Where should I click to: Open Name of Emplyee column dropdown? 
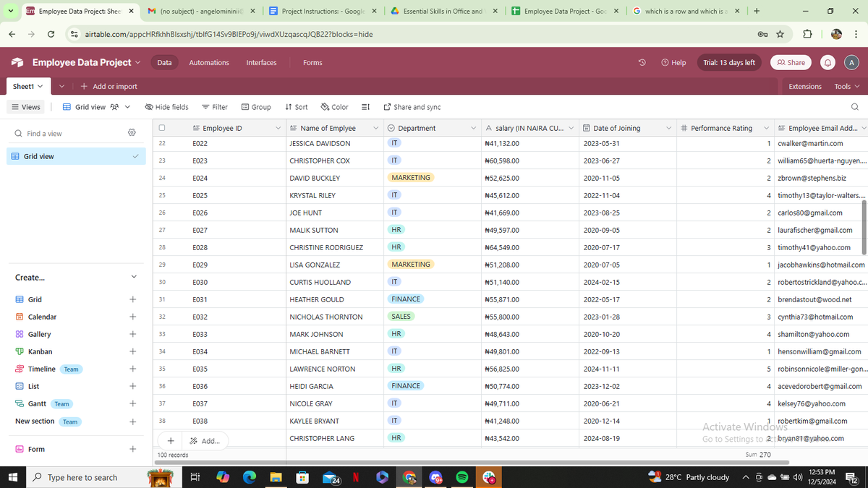[x=376, y=128]
